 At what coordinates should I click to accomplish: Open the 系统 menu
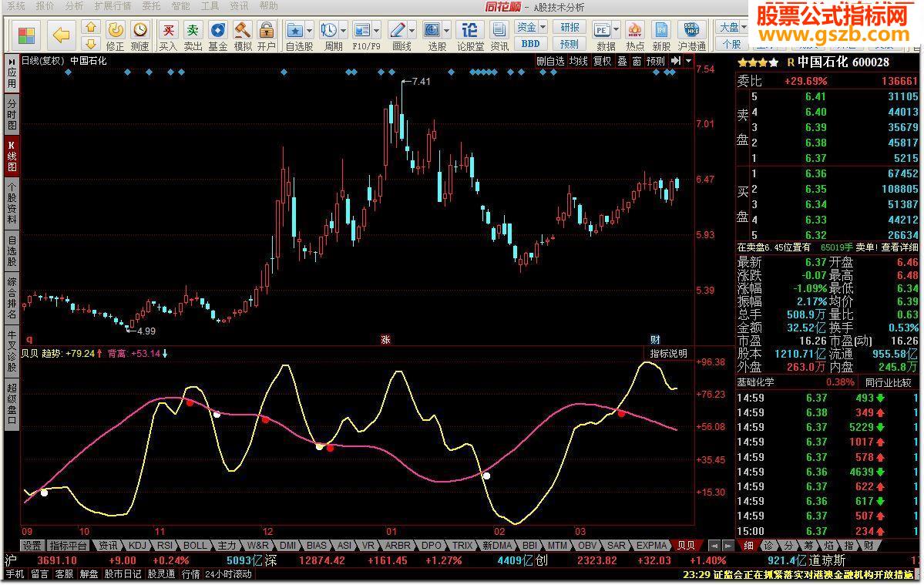16,6
